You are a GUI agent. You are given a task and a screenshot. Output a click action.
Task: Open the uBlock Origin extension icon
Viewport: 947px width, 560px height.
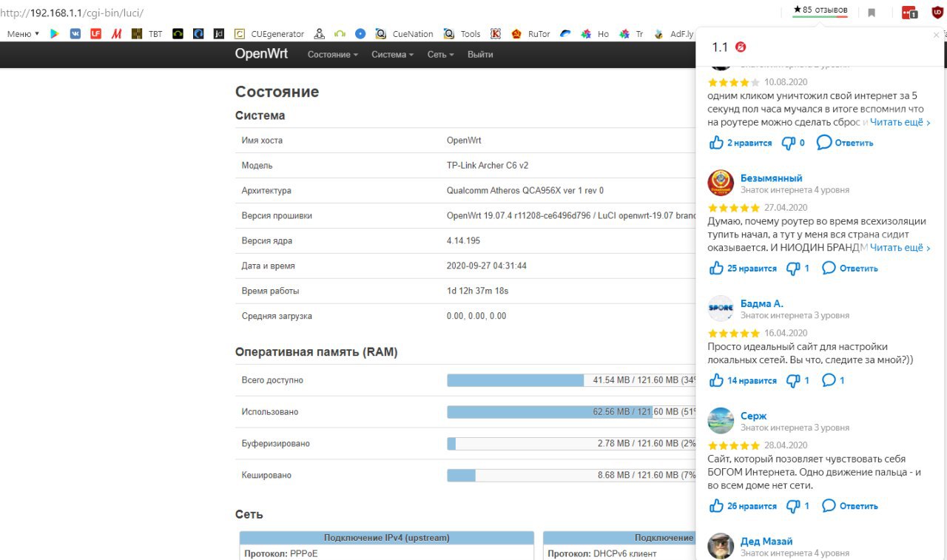pos(937,13)
